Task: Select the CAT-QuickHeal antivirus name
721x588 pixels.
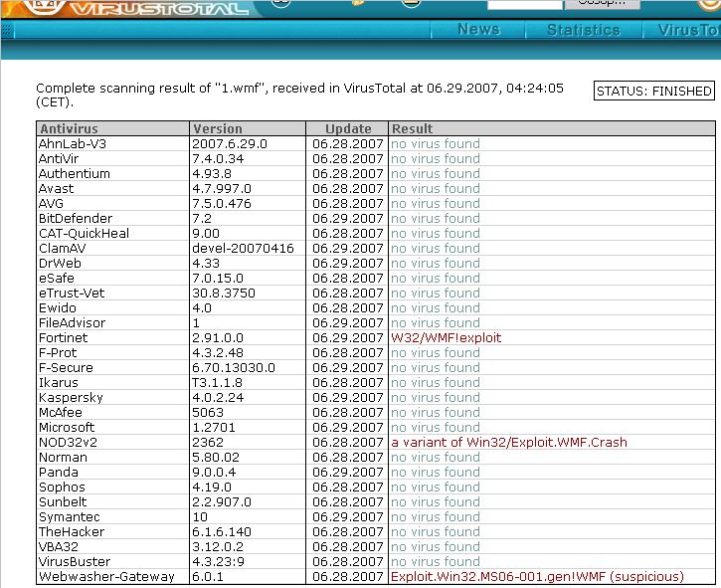Action: pos(84,233)
